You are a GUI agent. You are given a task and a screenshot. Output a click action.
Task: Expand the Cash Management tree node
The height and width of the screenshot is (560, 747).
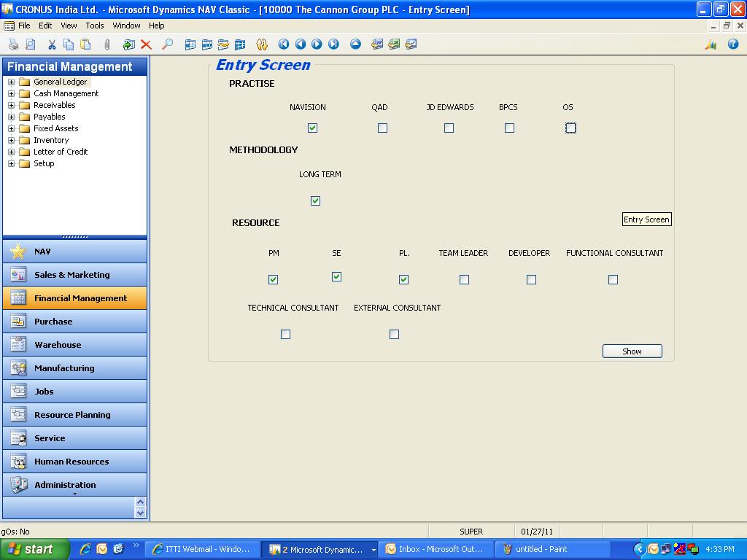[x=11, y=94]
